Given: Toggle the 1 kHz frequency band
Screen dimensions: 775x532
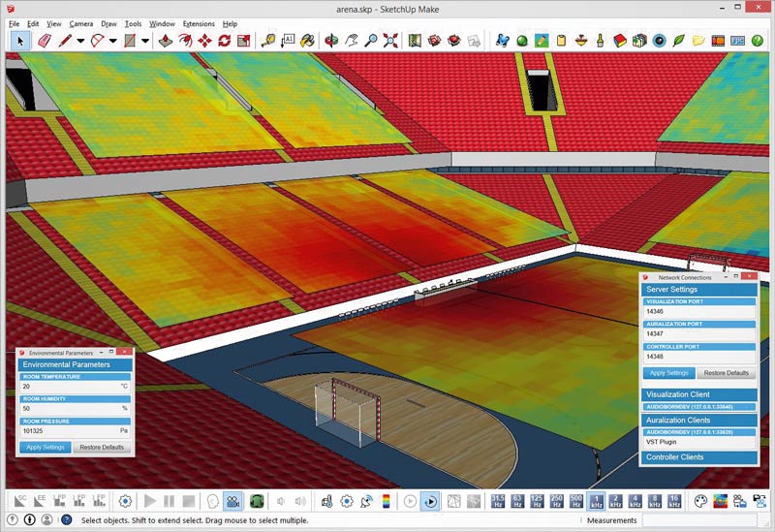Looking at the screenshot, I should (598, 501).
